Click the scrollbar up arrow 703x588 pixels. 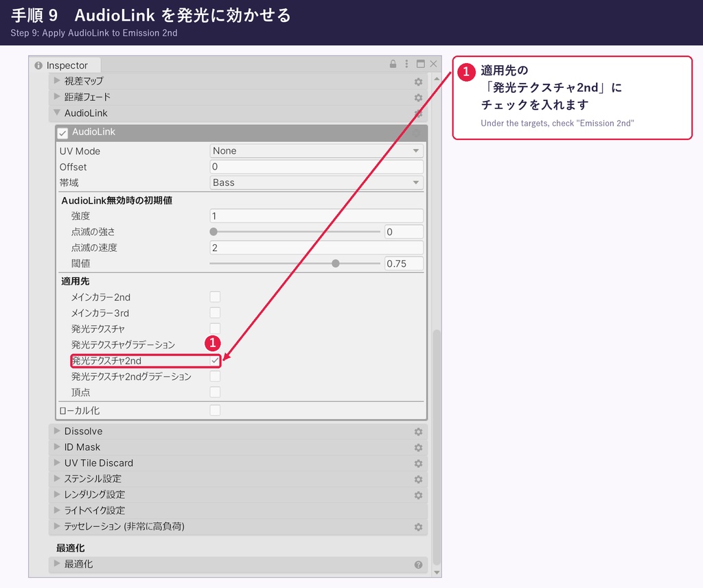click(437, 79)
